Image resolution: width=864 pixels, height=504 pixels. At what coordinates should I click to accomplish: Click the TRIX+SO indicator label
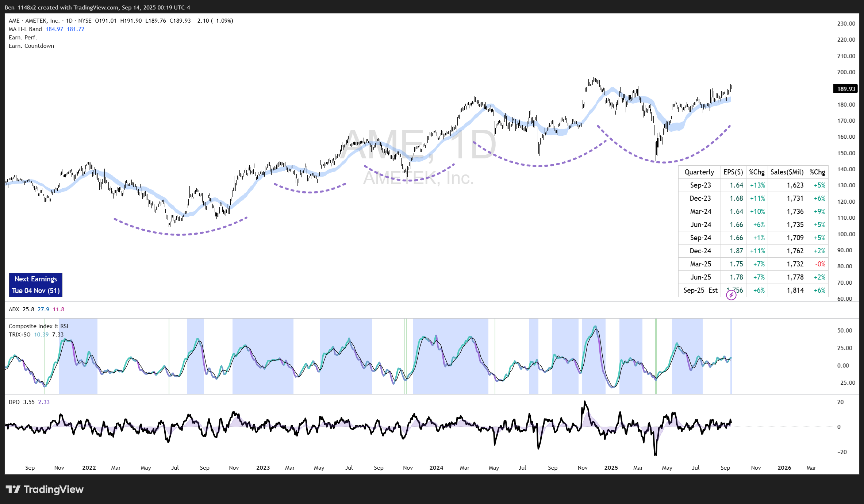20,335
